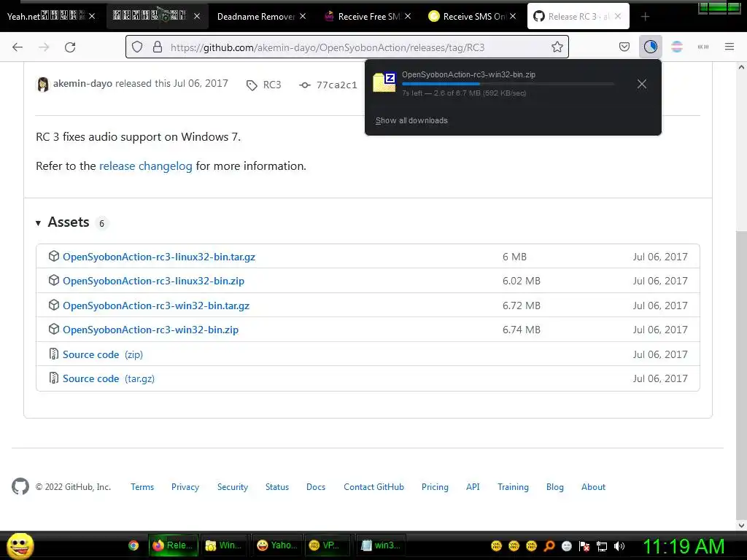Open a new browser tab
747x560 pixels.
(645, 17)
